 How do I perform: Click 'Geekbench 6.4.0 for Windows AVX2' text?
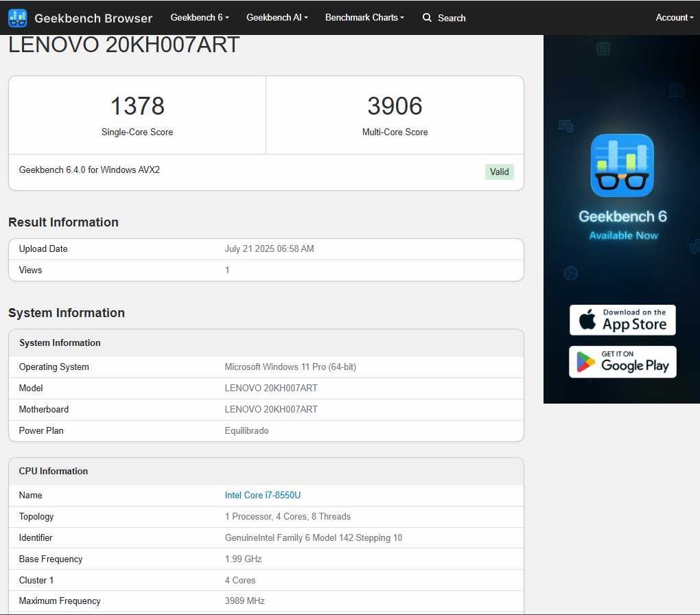[89, 170]
